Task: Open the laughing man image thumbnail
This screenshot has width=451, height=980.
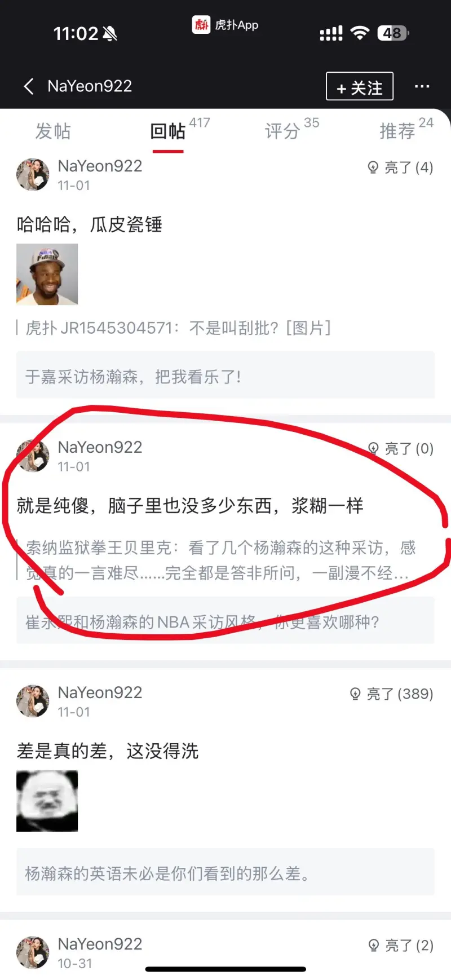Action: (47, 274)
